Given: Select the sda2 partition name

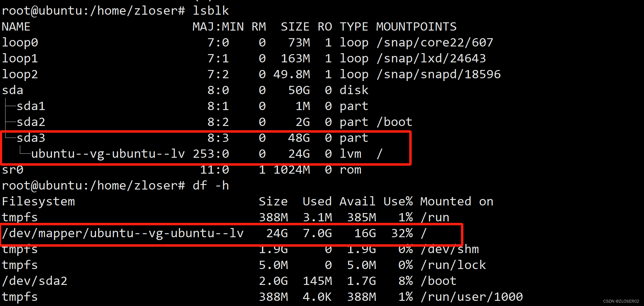Looking at the screenshot, I should (31, 122).
